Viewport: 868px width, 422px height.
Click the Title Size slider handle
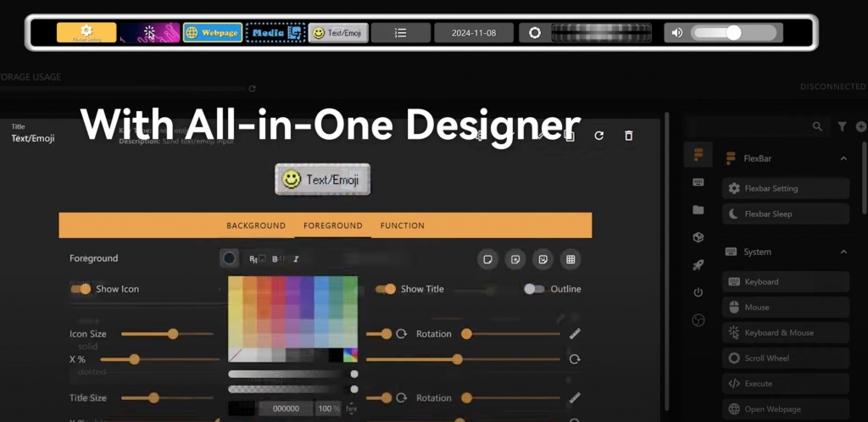(x=154, y=397)
